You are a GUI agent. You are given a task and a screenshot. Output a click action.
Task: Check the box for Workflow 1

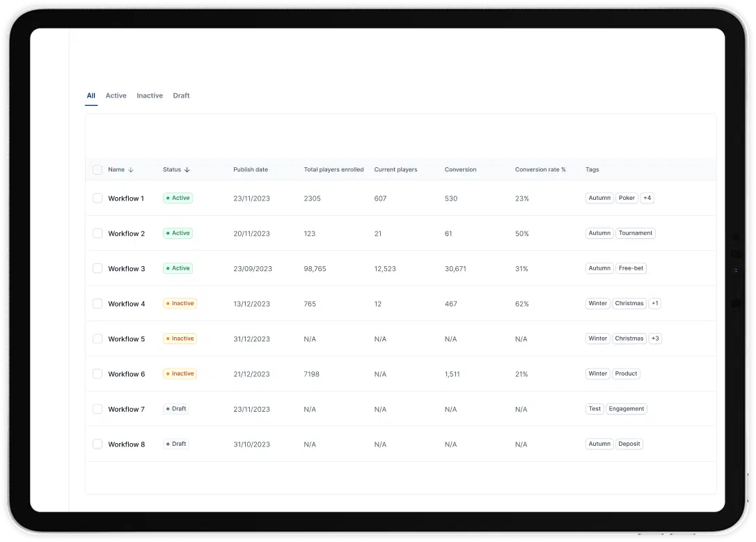tap(97, 199)
